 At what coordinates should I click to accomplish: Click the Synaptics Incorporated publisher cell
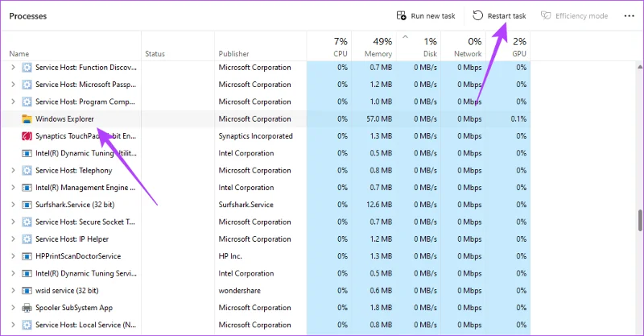(255, 136)
